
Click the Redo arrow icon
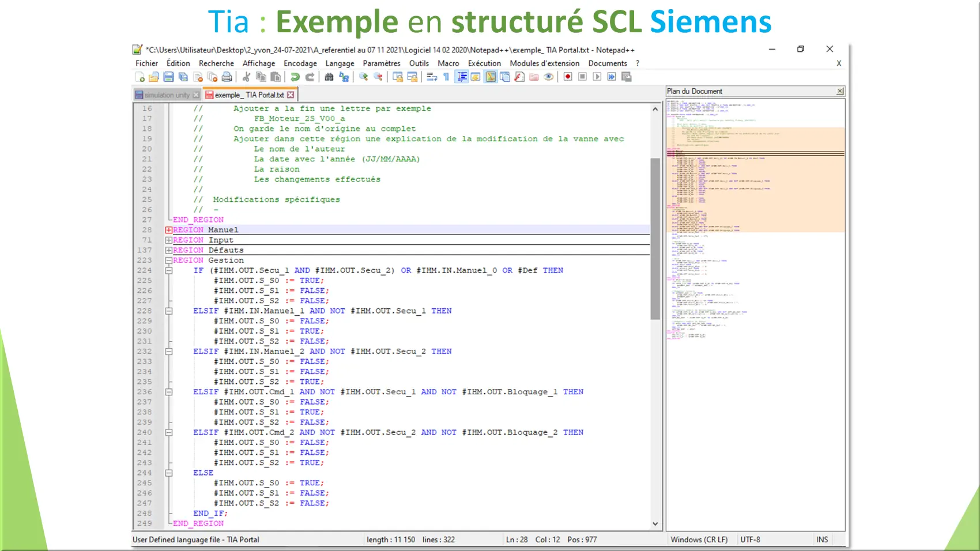310,77
